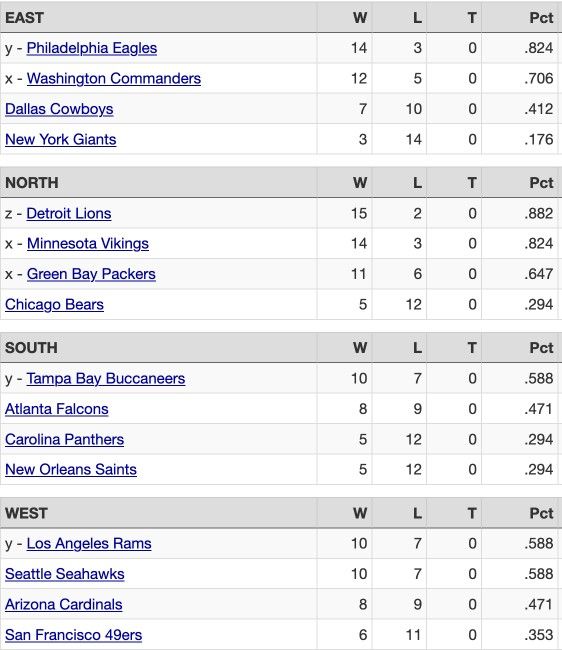Click the W column header in WEST table

pos(360,513)
